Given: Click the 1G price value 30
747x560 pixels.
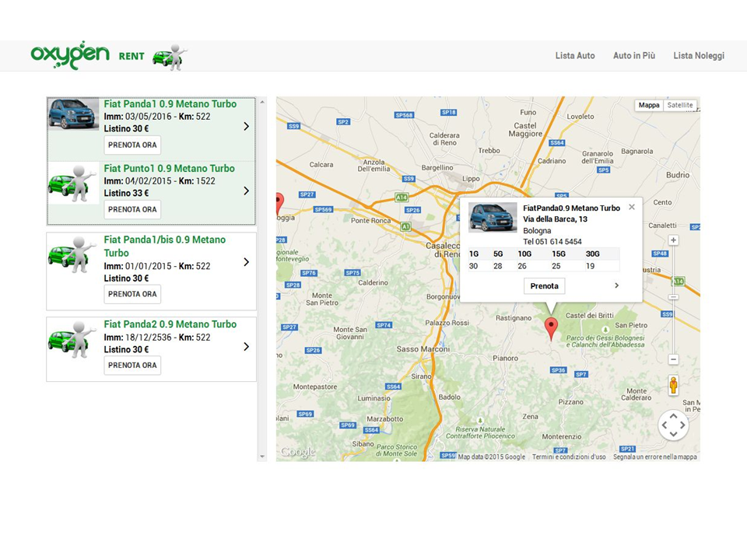Looking at the screenshot, I should coord(473,266).
